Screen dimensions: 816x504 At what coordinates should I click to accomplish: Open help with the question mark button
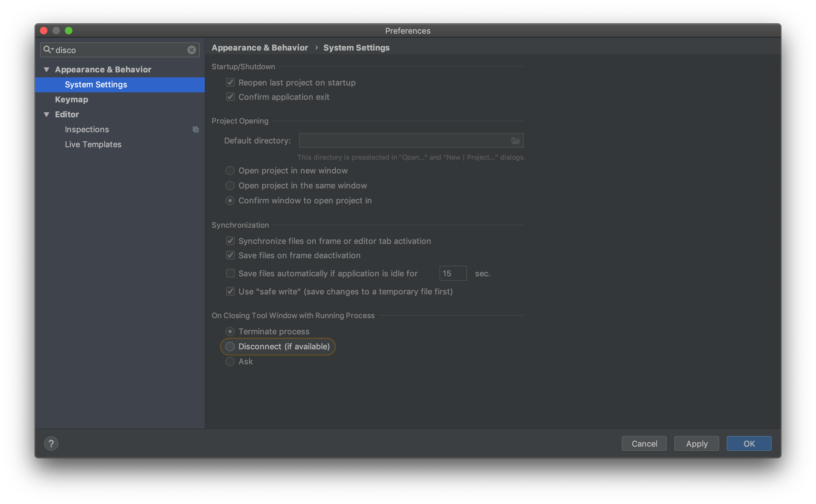point(51,443)
